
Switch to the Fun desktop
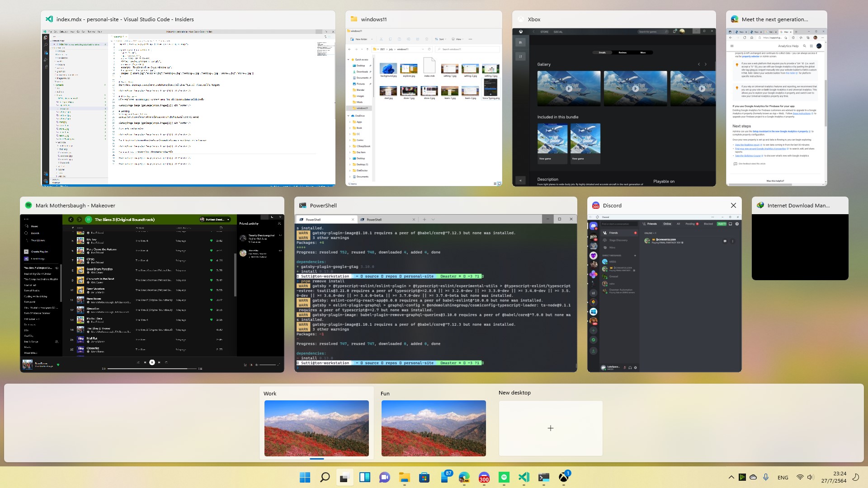coord(434,428)
